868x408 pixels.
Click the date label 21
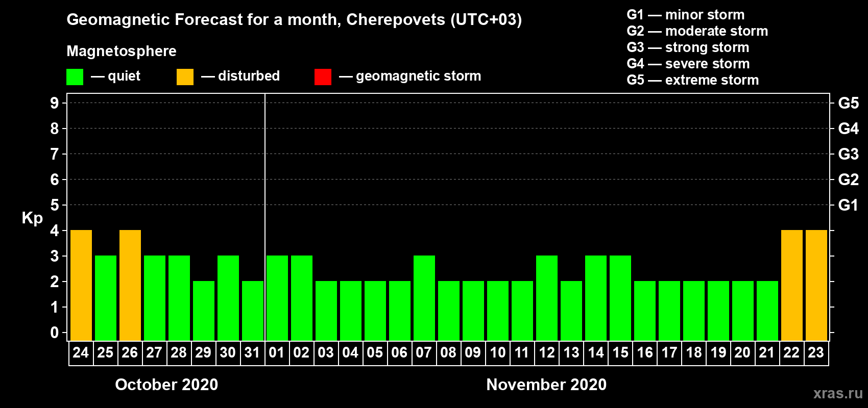767,353
